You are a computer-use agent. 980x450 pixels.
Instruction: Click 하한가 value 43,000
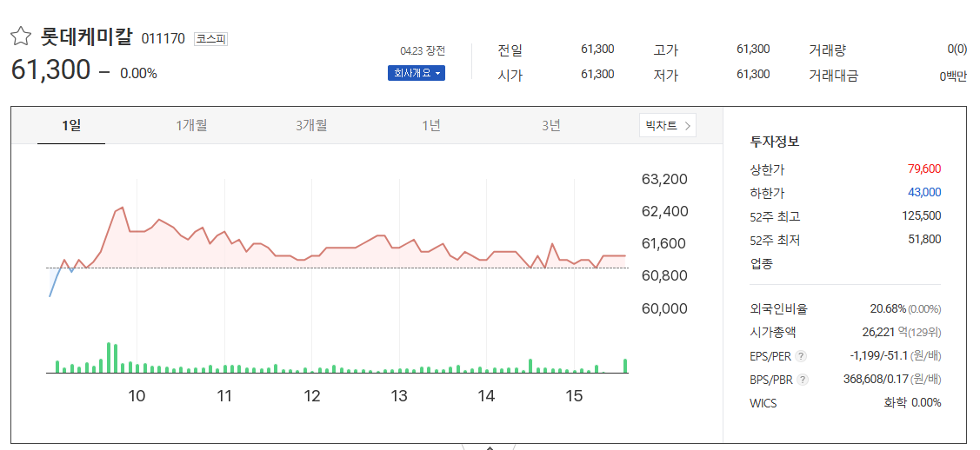(924, 192)
